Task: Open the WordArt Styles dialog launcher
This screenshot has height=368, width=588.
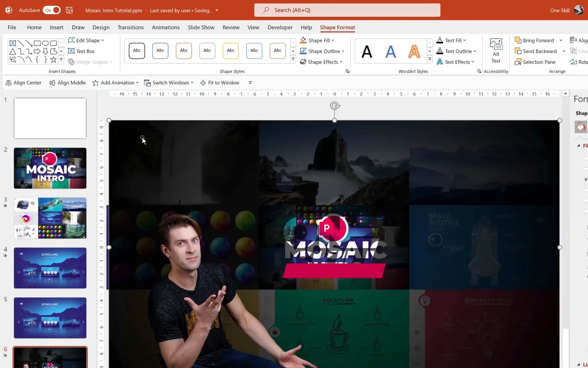Action: [x=479, y=71]
